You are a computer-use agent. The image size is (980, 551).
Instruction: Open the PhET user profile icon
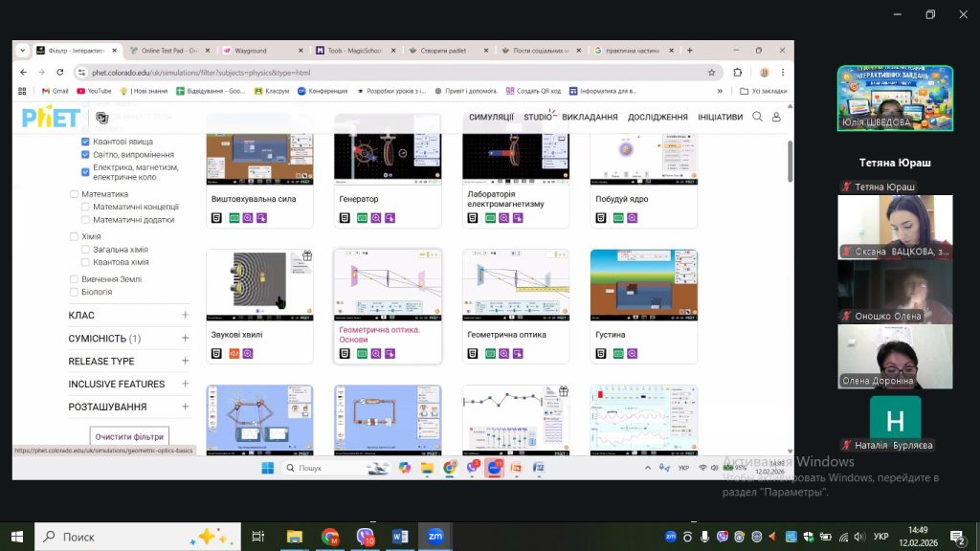pyautogui.click(x=776, y=117)
